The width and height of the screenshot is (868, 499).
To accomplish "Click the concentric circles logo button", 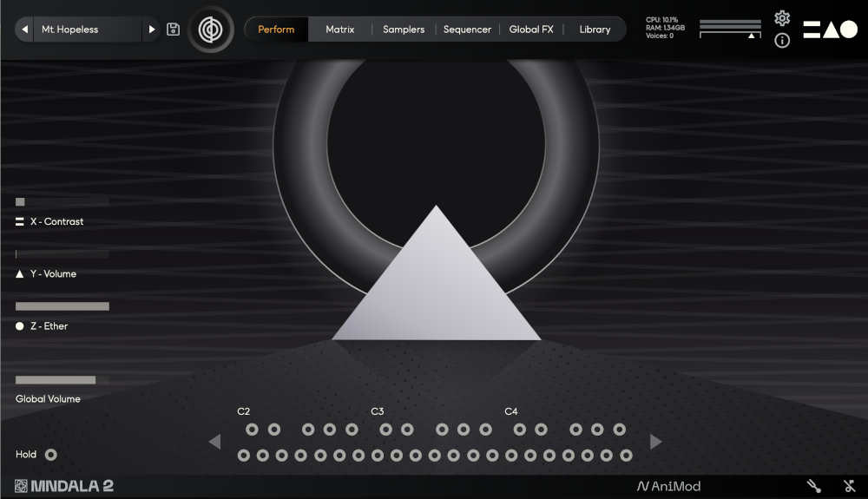I will (x=210, y=30).
